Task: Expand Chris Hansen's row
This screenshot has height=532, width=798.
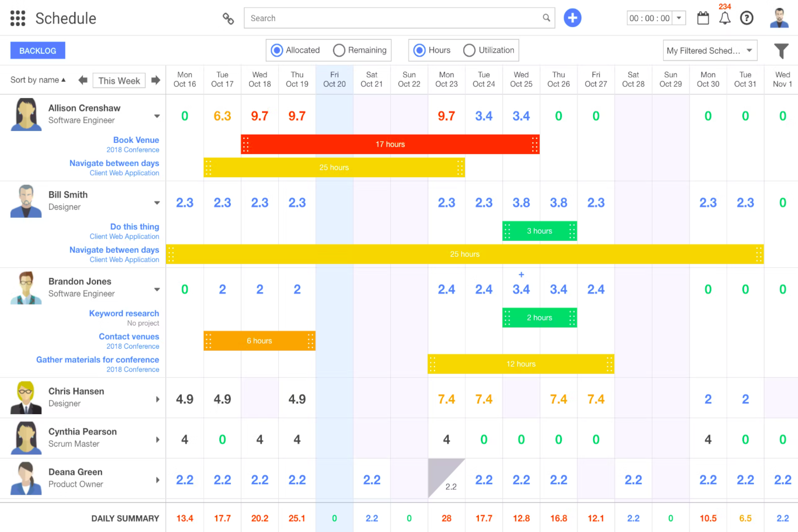Action: pos(157,399)
